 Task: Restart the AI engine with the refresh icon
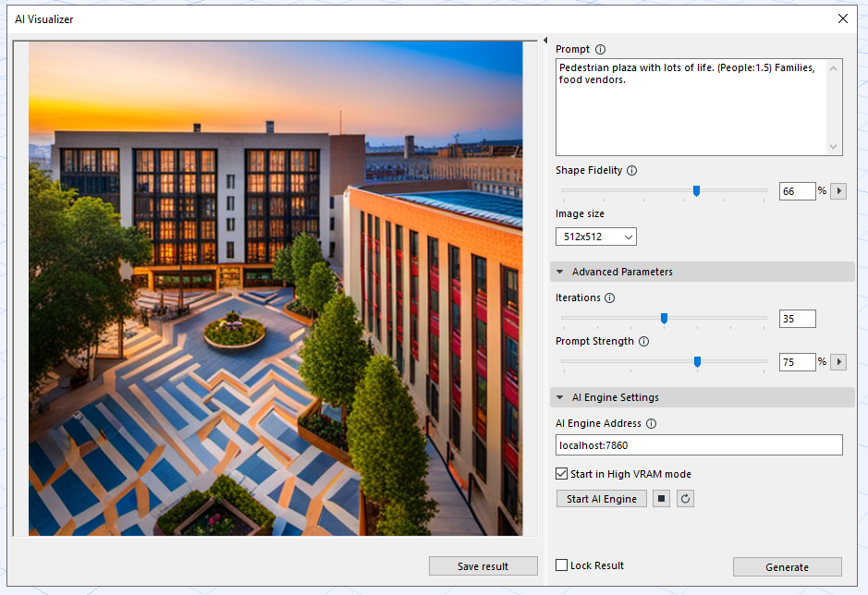[685, 499]
